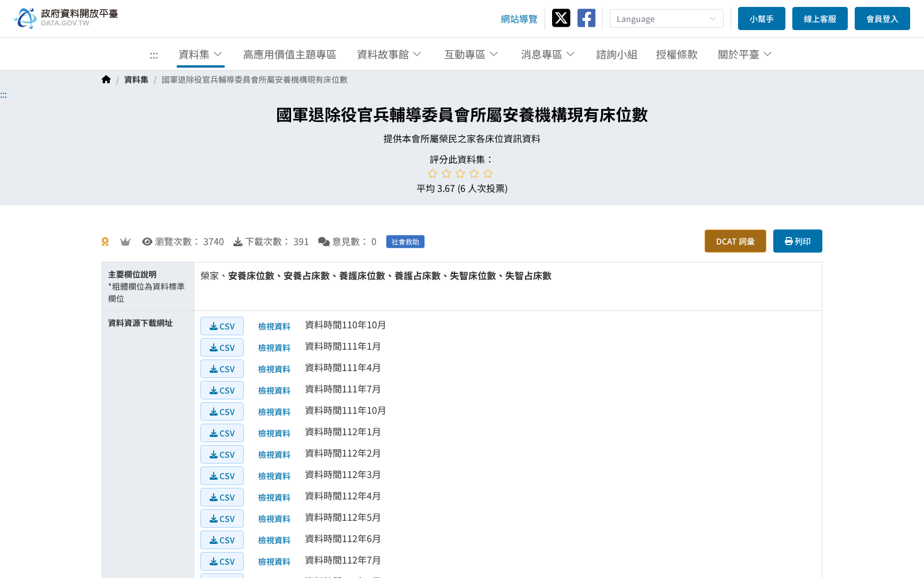
Task: Expand the 互動專區 menu
Action: point(471,54)
